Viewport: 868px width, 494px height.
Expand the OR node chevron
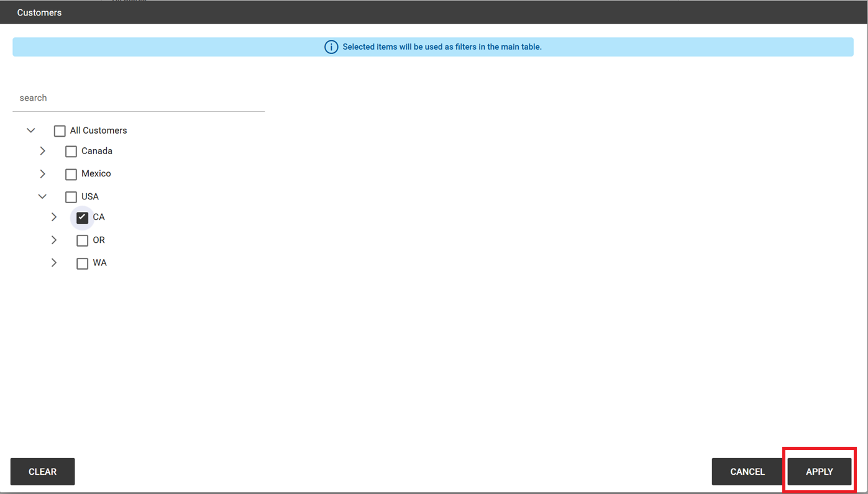[54, 240]
